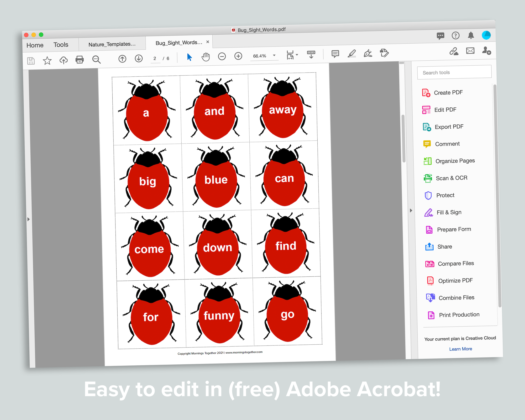Open the Protect tool
Image resolution: width=525 pixels, height=420 pixels.
(x=439, y=195)
